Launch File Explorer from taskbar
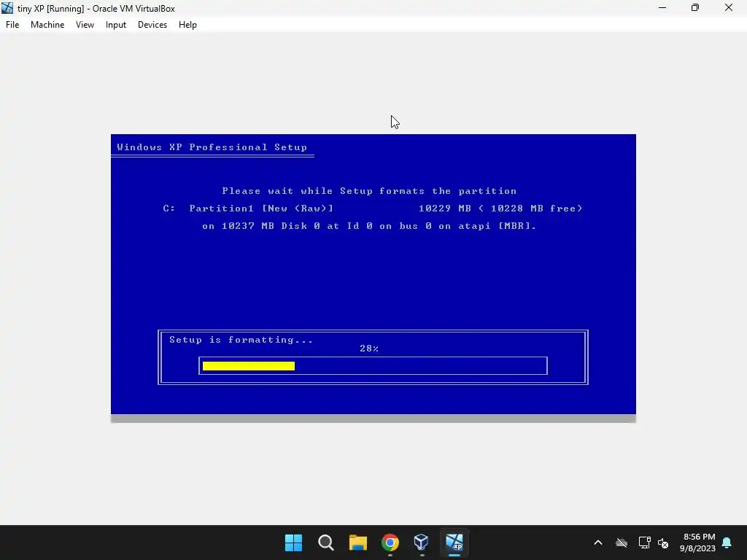 click(357, 542)
